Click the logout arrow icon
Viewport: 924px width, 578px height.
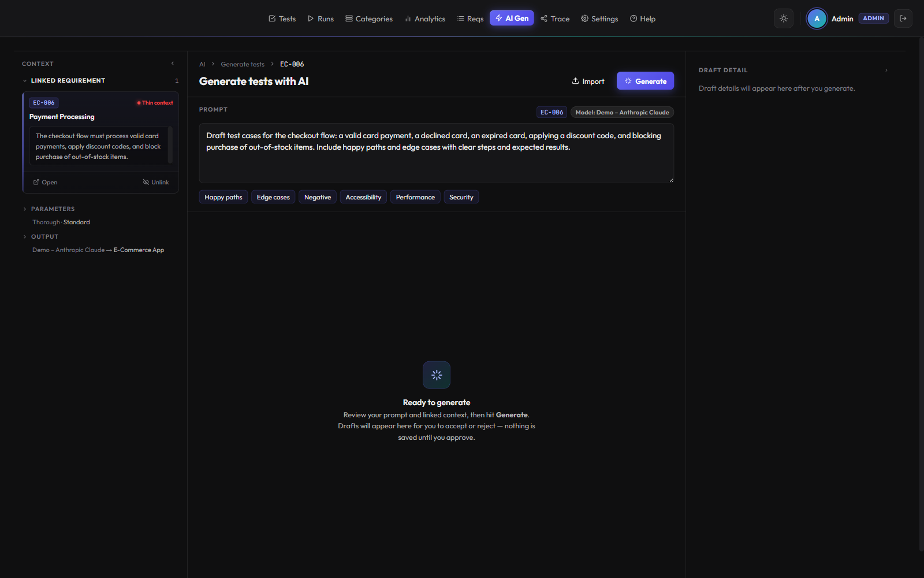point(903,18)
